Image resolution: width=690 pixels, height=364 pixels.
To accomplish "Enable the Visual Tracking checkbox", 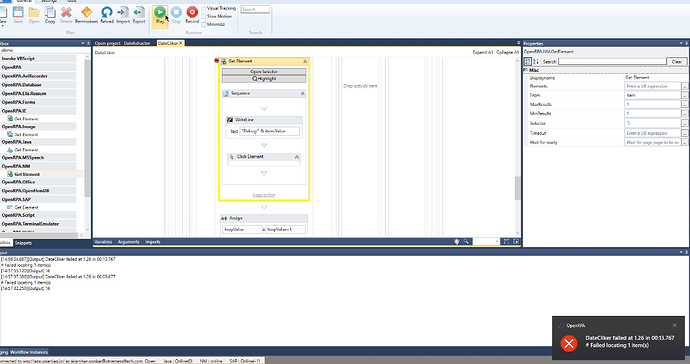I will coord(204,8).
